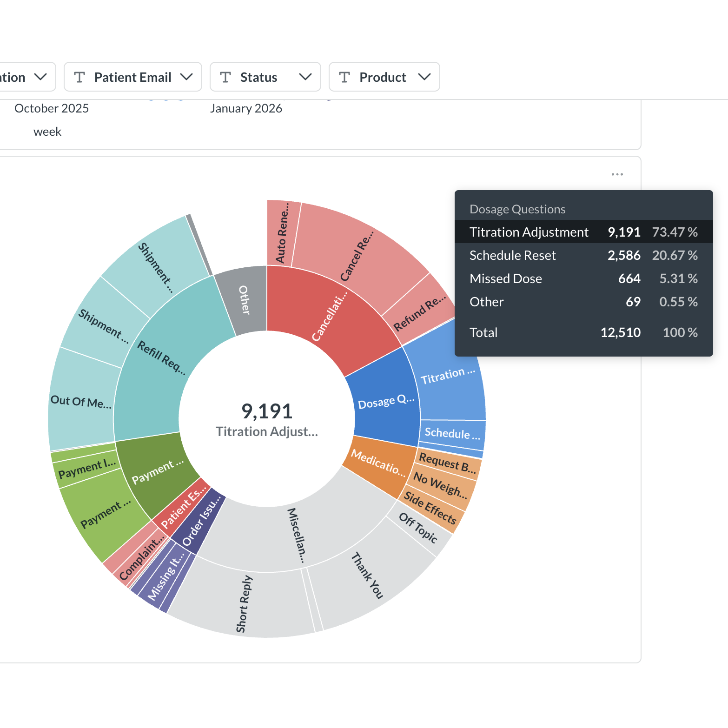Click the text-type icon beside Product
Screen dimensions: 728x728
(344, 77)
